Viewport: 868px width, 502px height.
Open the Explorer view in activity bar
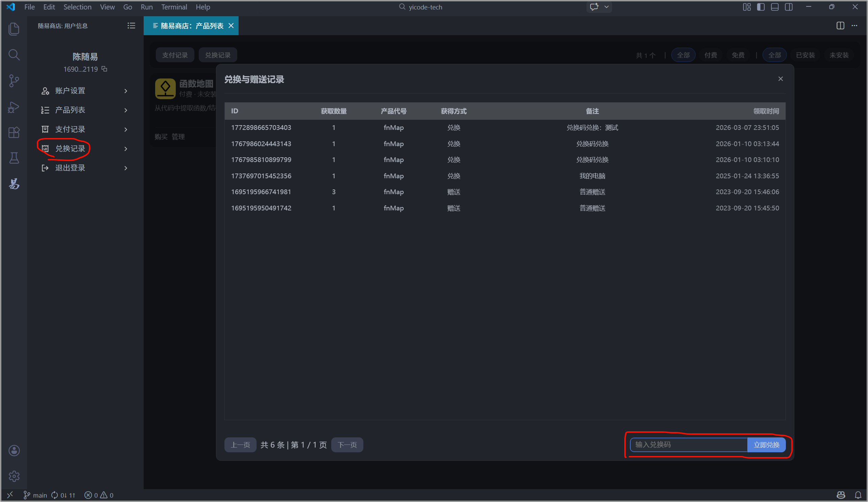click(x=14, y=29)
